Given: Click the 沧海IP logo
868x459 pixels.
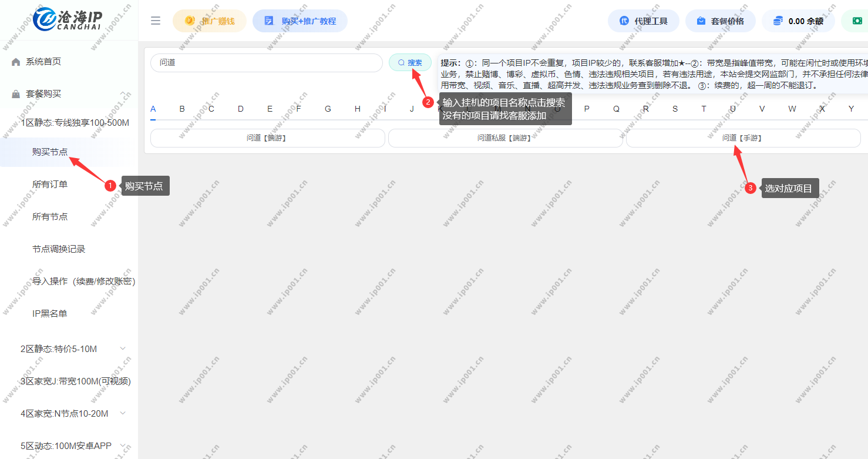Looking at the screenshot, I should click(x=68, y=19).
